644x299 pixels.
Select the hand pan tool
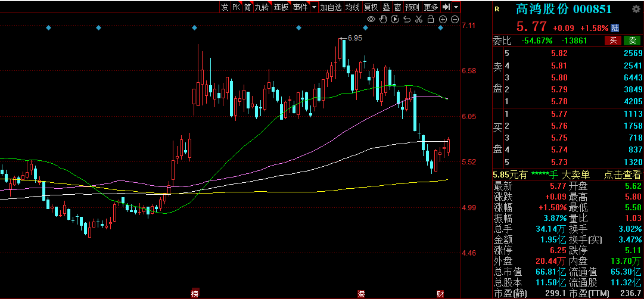click(383, 19)
